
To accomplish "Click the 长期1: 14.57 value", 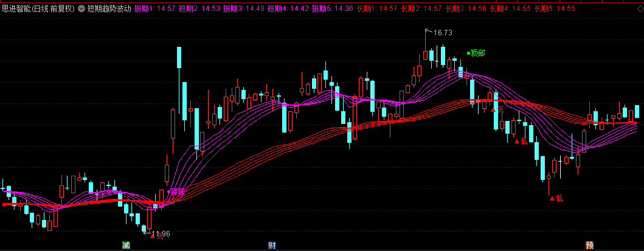I will coord(376,8).
